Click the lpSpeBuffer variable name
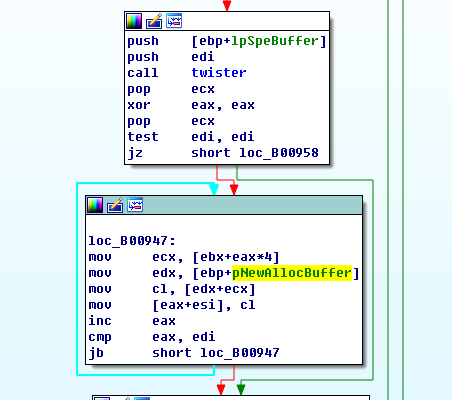Image resolution: width=452 pixels, height=400 pixels. [275, 41]
